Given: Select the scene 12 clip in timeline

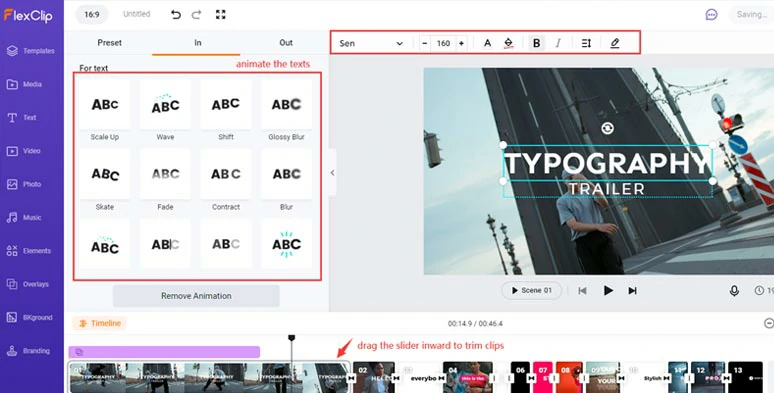Looking at the screenshot, I should (708, 378).
